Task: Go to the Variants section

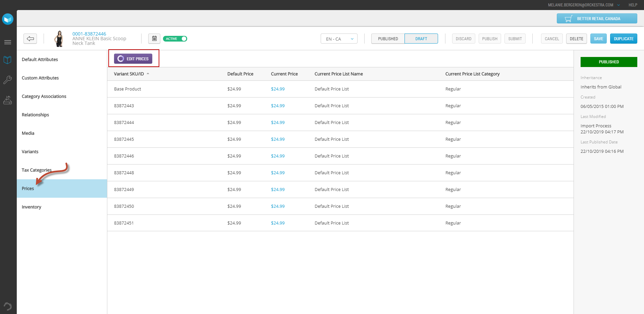Action: (30, 152)
